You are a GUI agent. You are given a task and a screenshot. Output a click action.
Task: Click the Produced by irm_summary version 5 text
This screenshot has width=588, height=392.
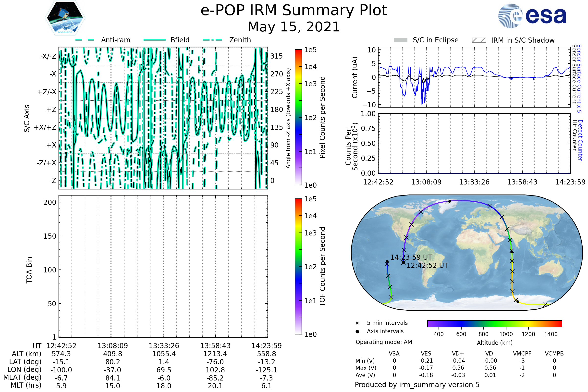click(417, 384)
